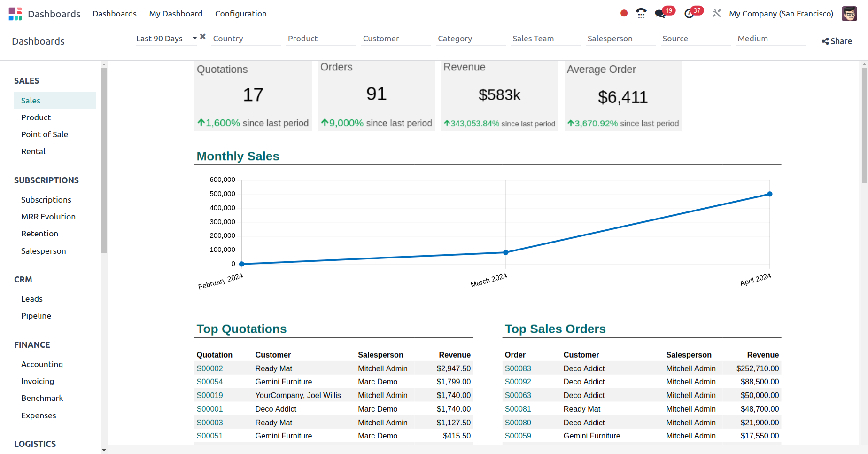The width and height of the screenshot is (868, 454).
Task: Open sales order S00083 link
Action: click(x=518, y=368)
